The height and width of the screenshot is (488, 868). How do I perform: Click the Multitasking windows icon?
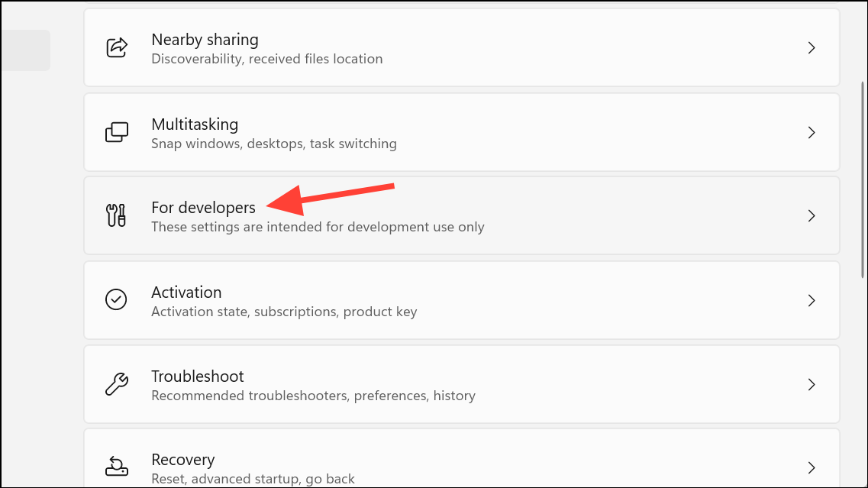click(x=116, y=131)
